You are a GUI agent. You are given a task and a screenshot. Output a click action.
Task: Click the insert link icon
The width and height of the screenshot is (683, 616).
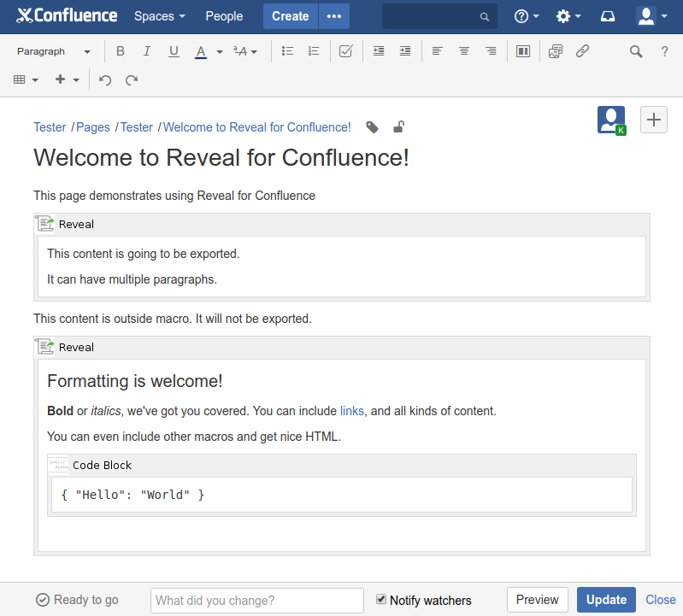click(x=582, y=51)
